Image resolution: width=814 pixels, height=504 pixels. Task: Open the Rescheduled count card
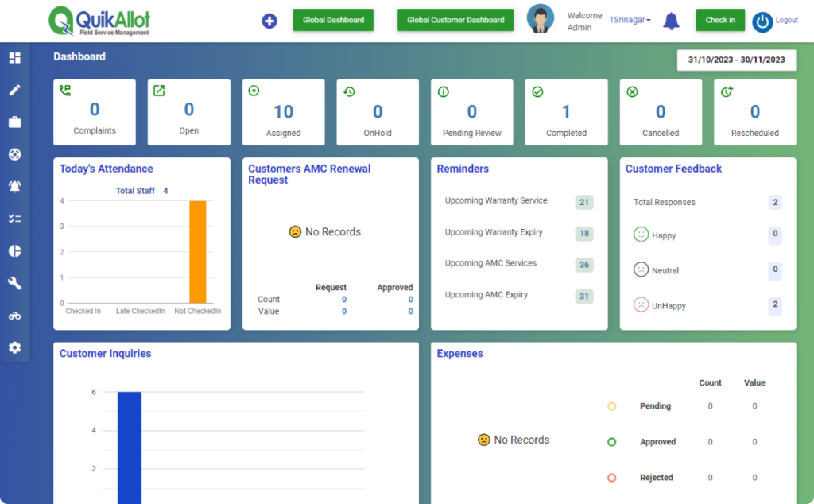click(755, 112)
